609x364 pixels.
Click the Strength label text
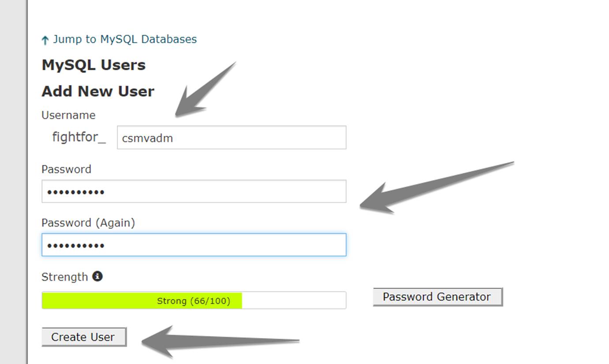click(x=65, y=277)
